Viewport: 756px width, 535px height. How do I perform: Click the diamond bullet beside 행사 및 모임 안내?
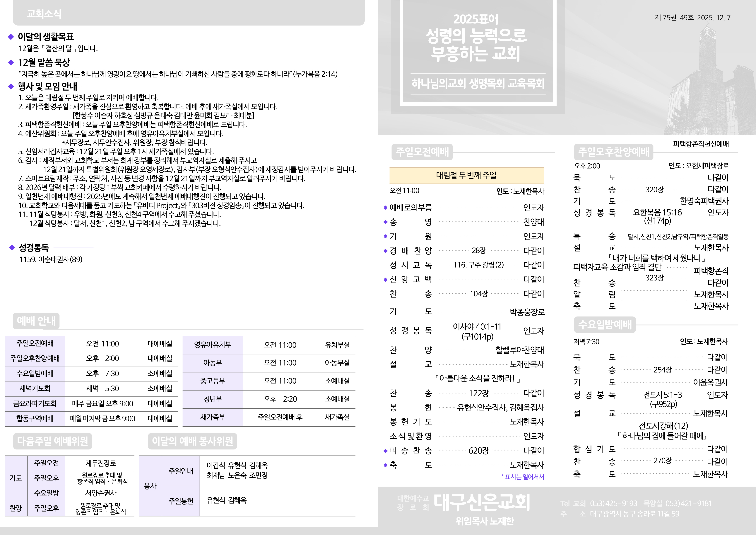(x=11, y=87)
